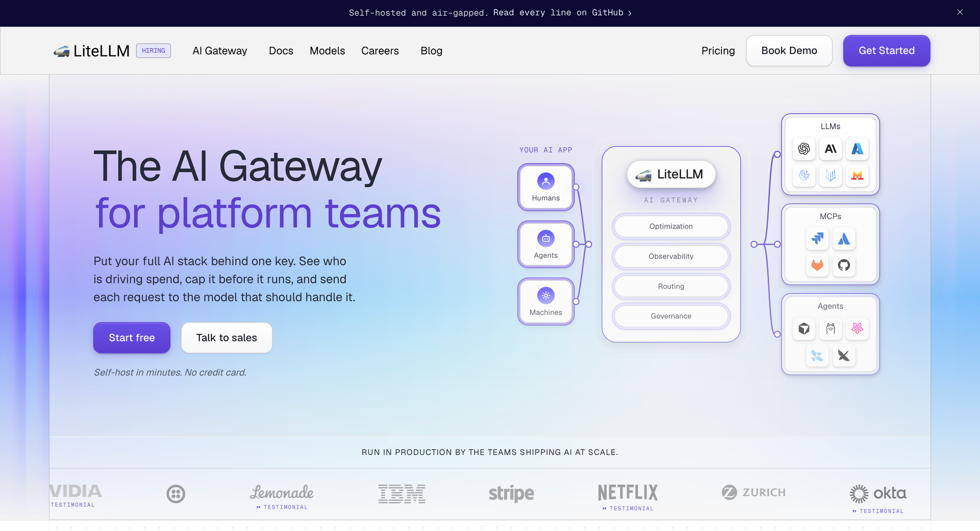The width and height of the screenshot is (980, 531).
Task: Click the 'for platform teams' headline
Action: [268, 213]
